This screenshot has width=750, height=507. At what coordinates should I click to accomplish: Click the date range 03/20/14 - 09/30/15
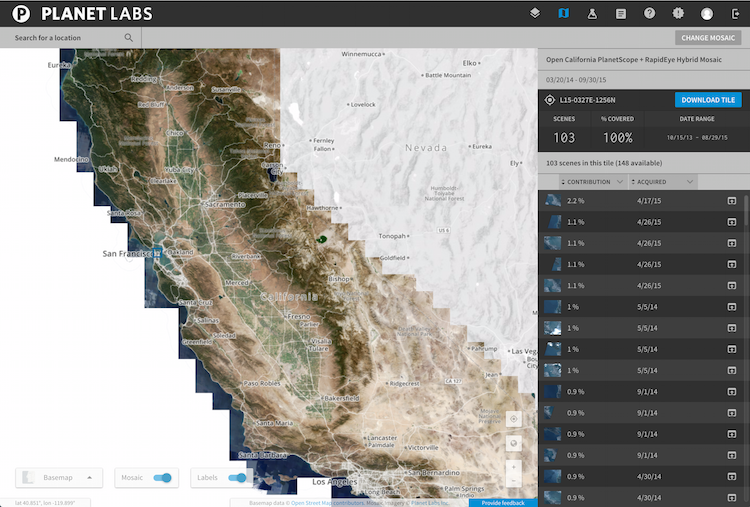point(576,80)
